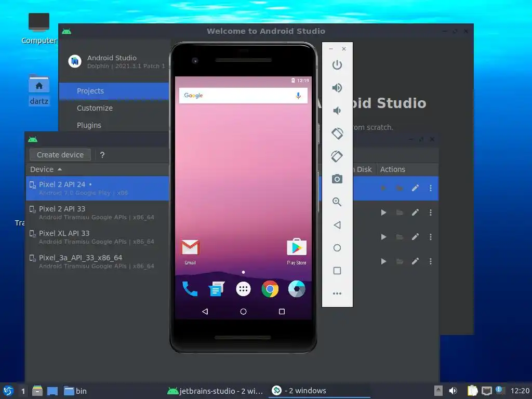This screenshot has width=532, height=399.
Task: Open the emulator extended controls (three dots)
Action: (x=337, y=294)
